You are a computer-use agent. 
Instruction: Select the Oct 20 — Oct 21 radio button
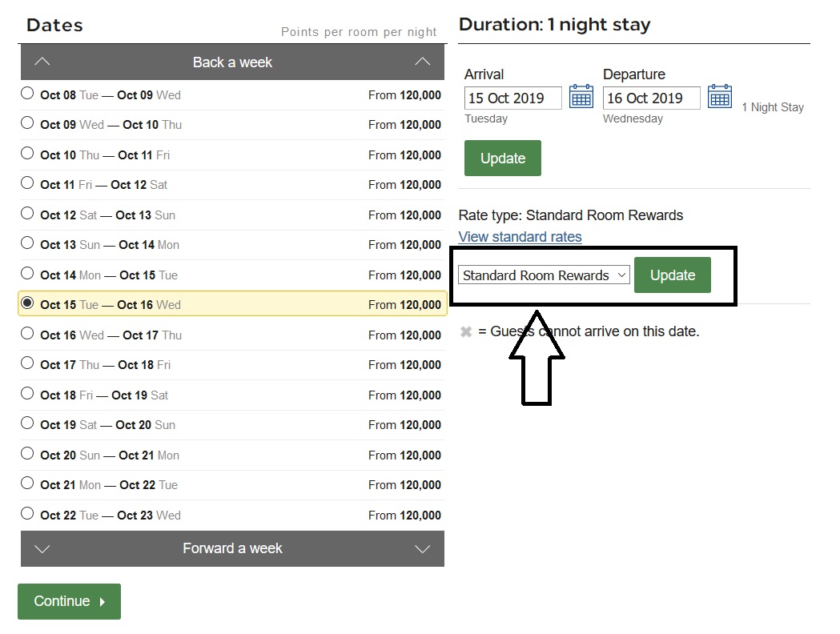coord(27,454)
